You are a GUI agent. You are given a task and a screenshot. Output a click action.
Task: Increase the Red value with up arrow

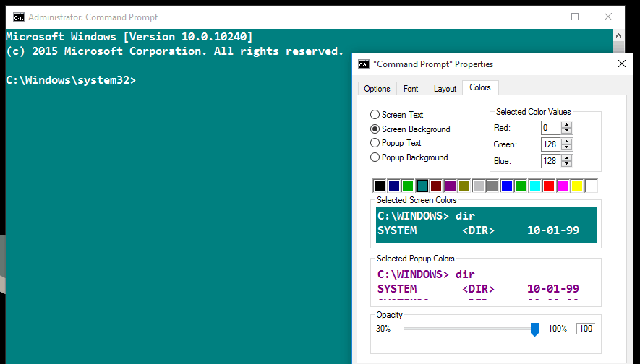click(x=566, y=125)
